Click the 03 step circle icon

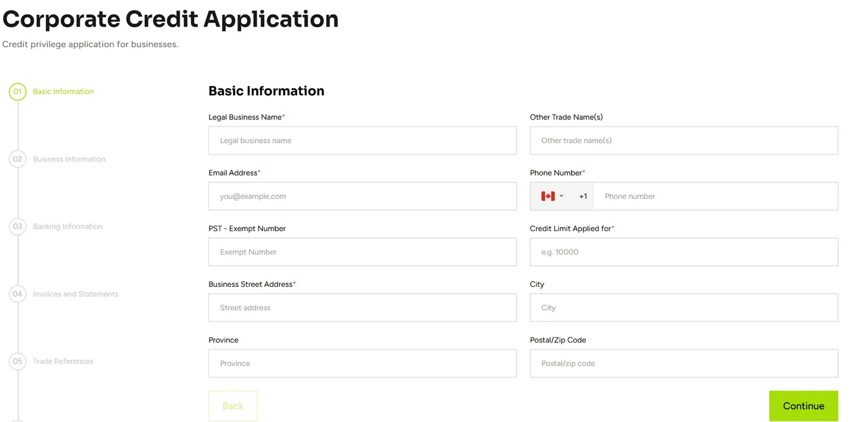coord(17,227)
